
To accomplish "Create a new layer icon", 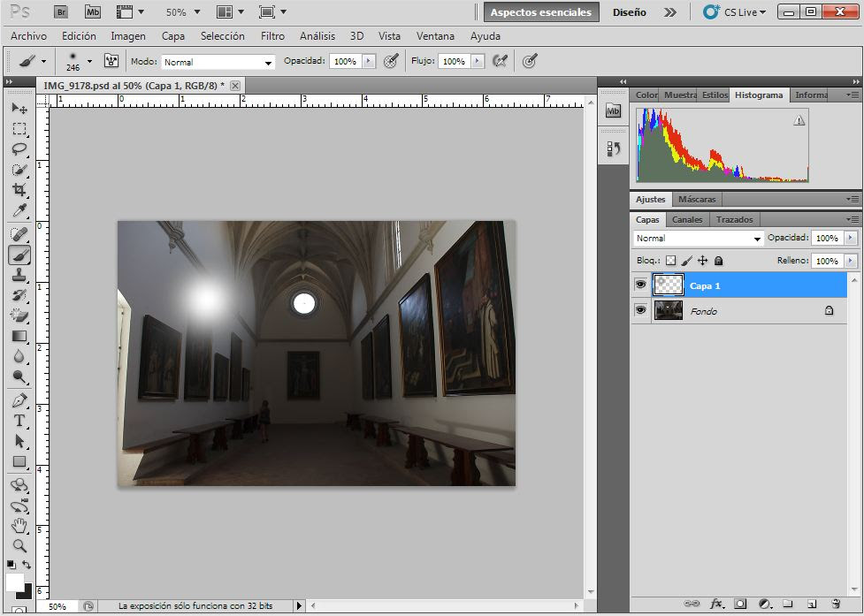I will (811, 604).
